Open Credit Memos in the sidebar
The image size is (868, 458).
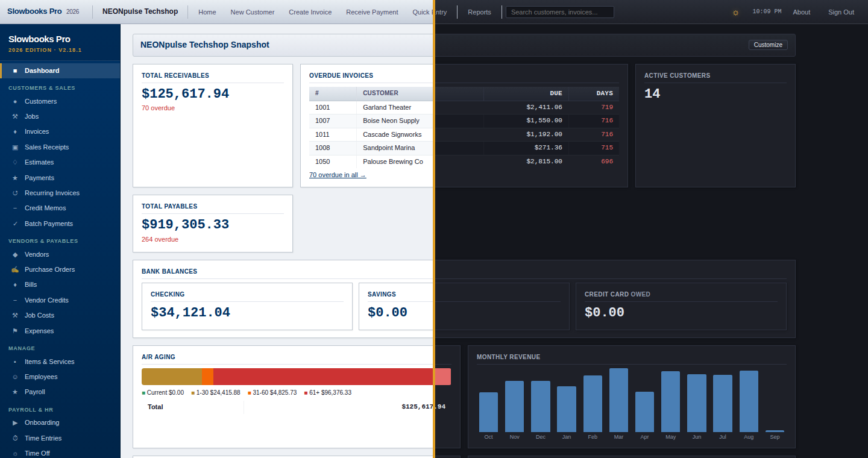[x=45, y=208]
